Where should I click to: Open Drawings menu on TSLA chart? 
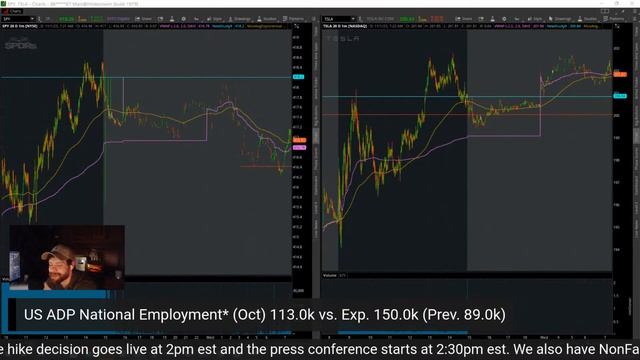click(560, 19)
